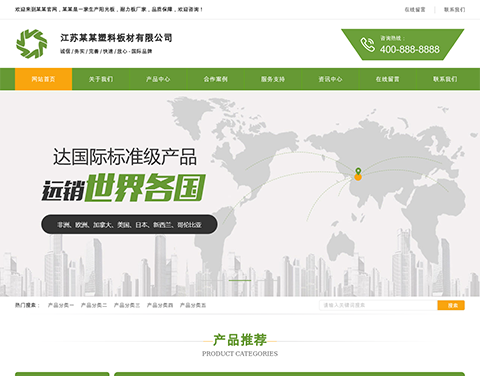This screenshot has height=376, width=480.
Task: Click 联系我们 link in top header
Action: [454, 10]
